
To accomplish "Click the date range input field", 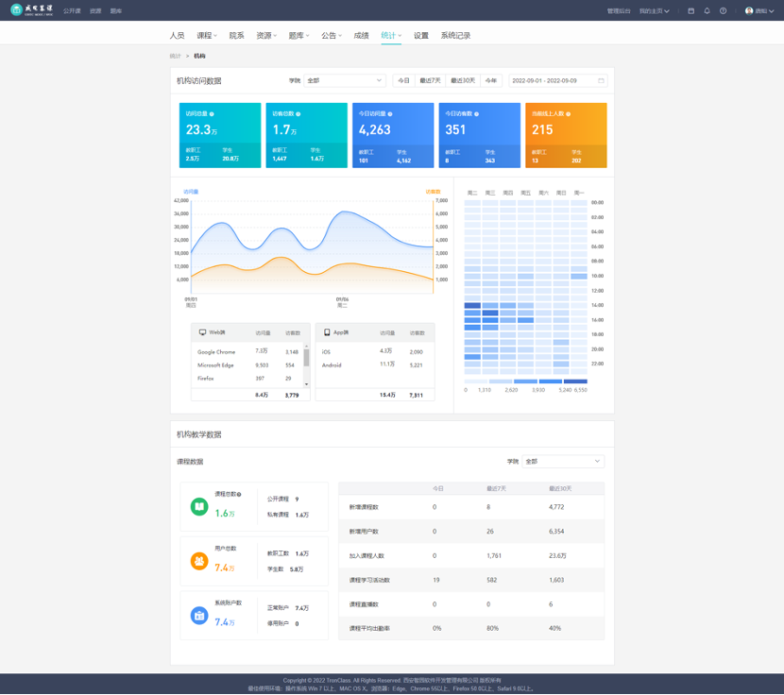I will click(x=557, y=81).
